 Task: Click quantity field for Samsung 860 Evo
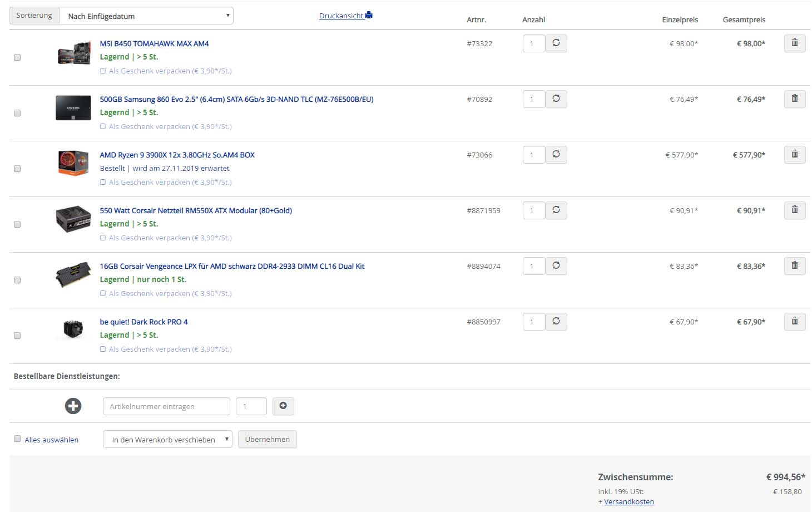coord(534,99)
